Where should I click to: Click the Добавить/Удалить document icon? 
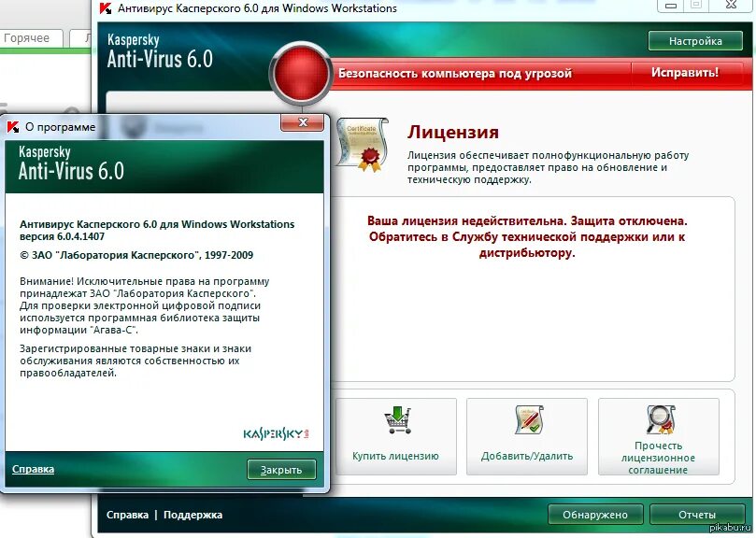(x=528, y=419)
